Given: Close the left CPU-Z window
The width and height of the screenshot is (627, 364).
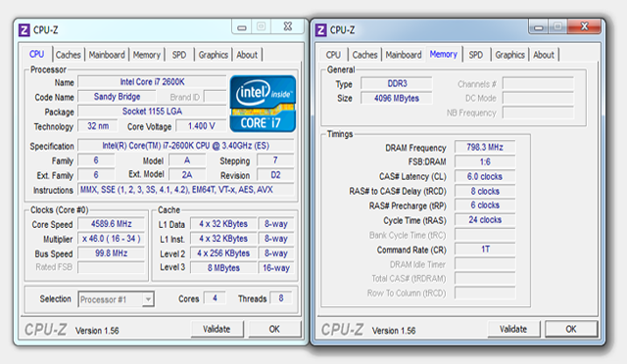Looking at the screenshot, I should click(x=287, y=26).
